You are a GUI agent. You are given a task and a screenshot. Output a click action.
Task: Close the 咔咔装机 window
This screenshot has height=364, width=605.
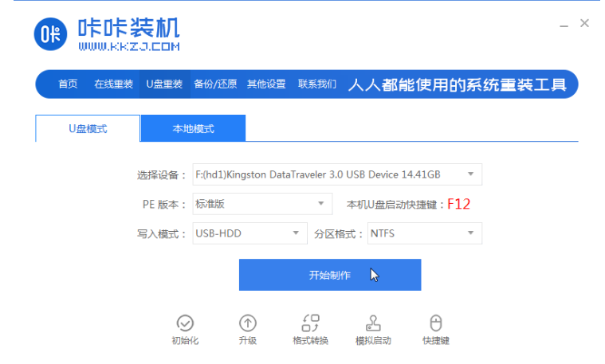(x=585, y=24)
